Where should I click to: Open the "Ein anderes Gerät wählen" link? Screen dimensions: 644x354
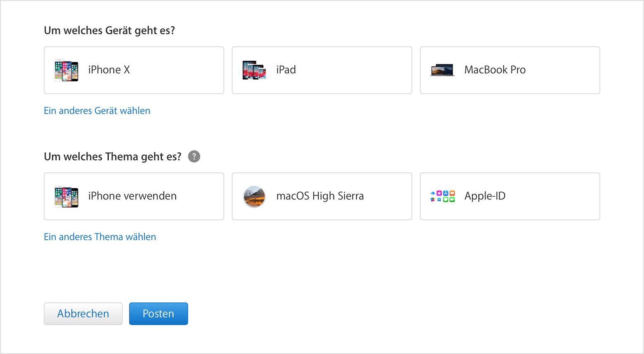click(97, 111)
